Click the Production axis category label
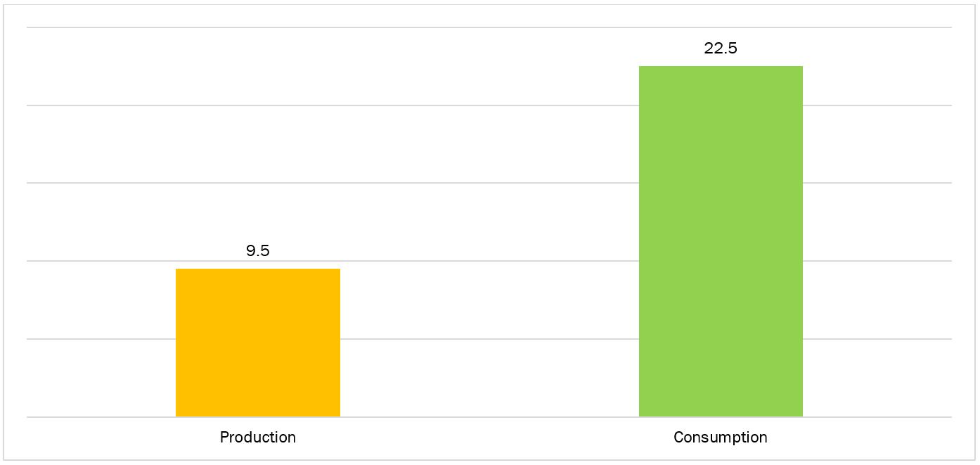980x465 pixels. point(258,437)
